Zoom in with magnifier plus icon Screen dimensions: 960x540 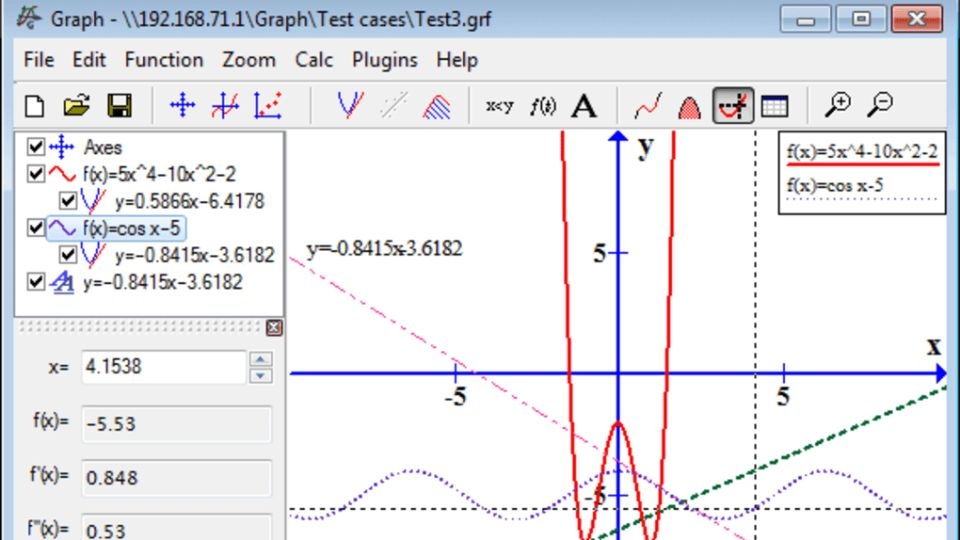pos(838,105)
